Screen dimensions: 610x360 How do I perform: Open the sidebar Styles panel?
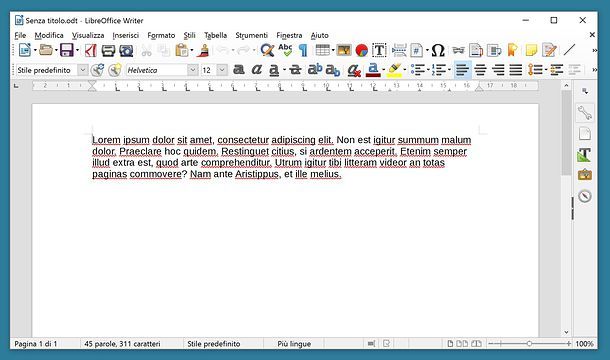pyautogui.click(x=584, y=155)
